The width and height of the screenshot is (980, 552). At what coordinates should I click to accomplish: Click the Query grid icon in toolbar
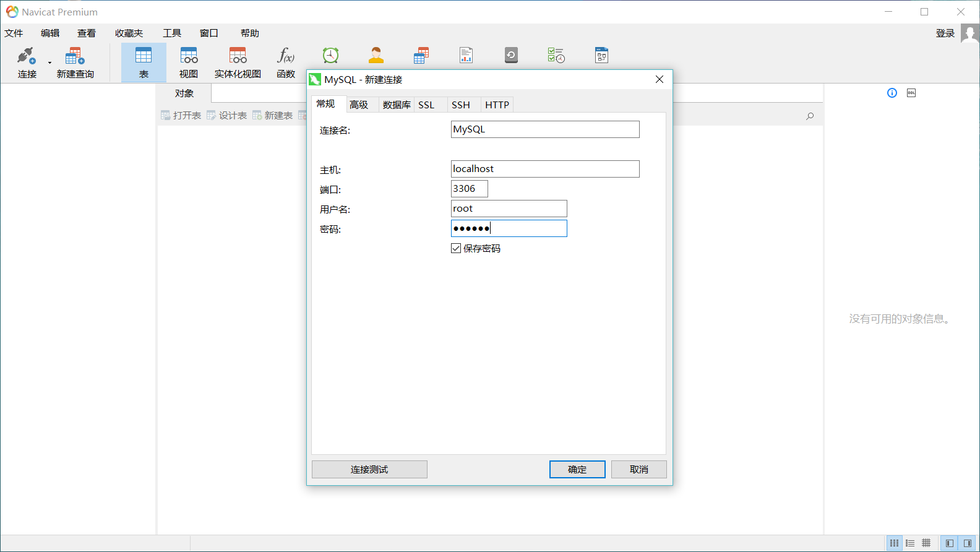point(421,56)
